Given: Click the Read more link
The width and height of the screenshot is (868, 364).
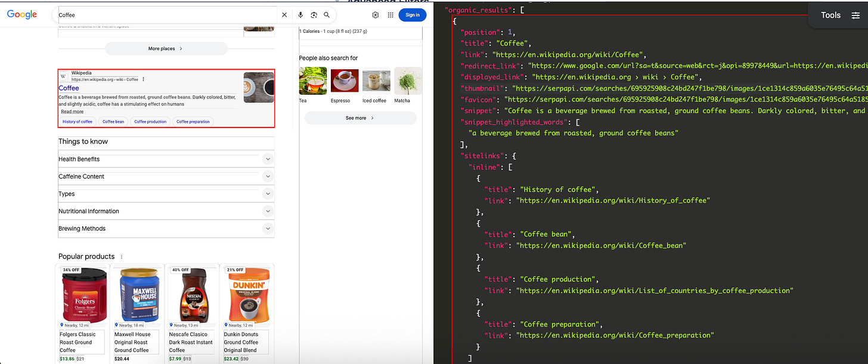Looking at the screenshot, I should (72, 111).
